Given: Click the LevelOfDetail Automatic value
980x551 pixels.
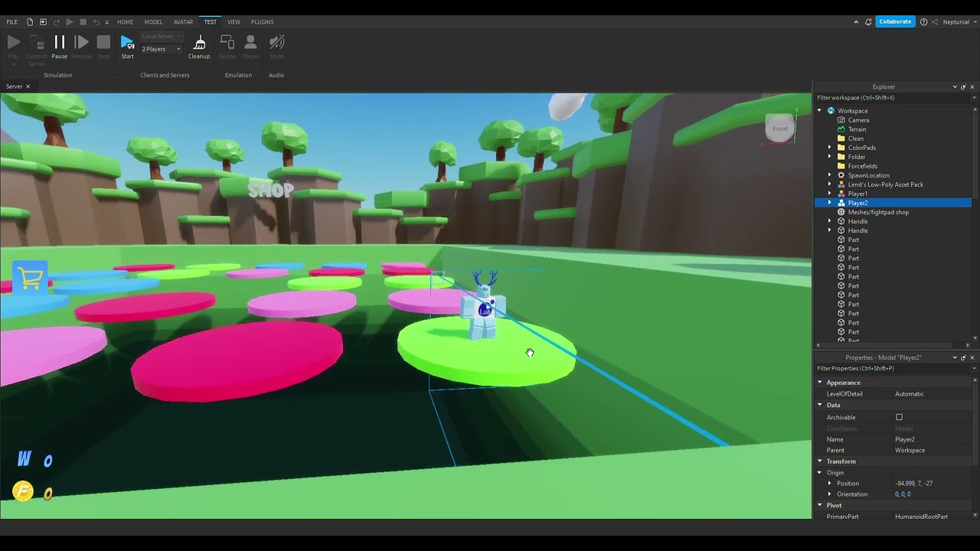Looking at the screenshot, I should (x=932, y=394).
